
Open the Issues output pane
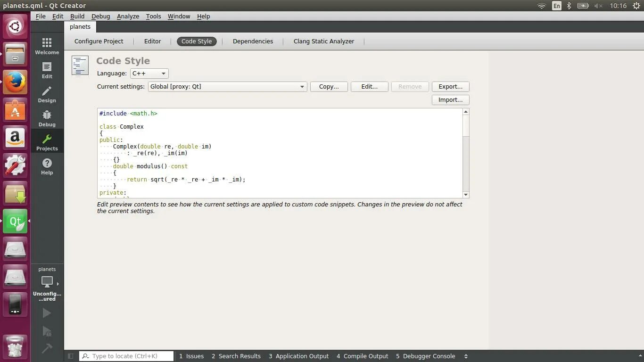[191, 356]
